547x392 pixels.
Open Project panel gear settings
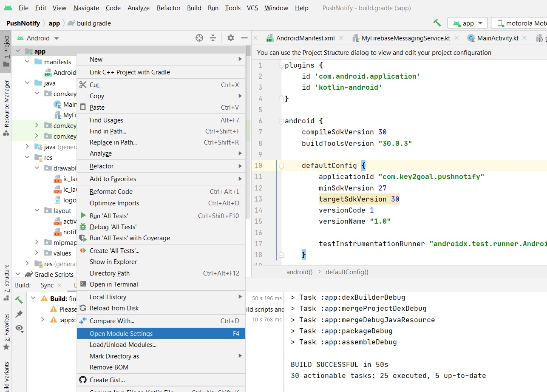tap(230, 38)
